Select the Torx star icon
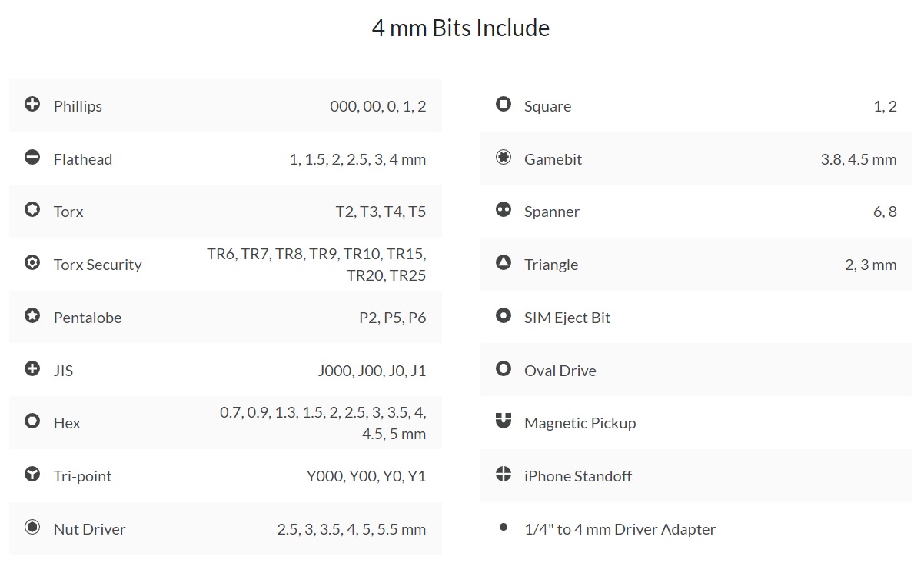The width and height of the screenshot is (924, 573). click(x=32, y=210)
